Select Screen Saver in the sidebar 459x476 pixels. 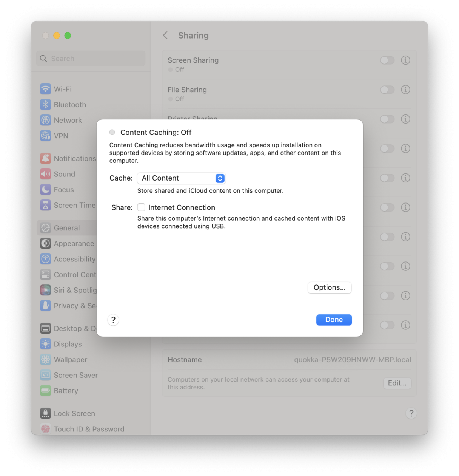pos(75,375)
